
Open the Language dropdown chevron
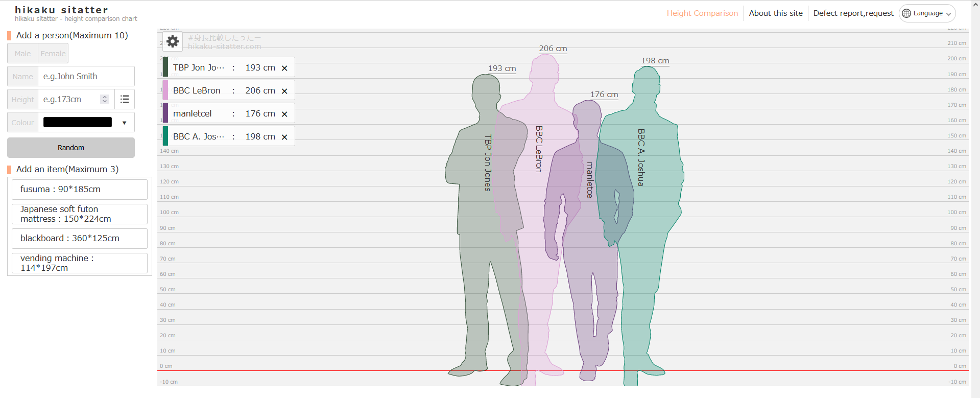click(x=948, y=14)
